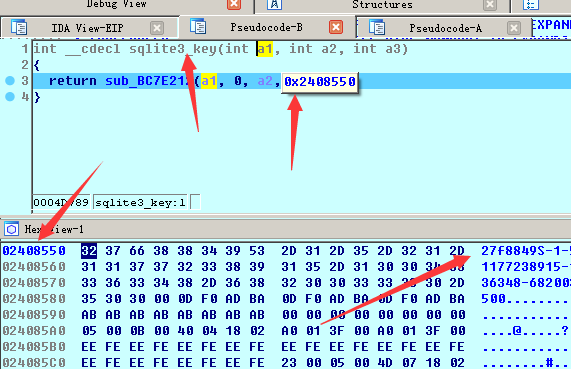This screenshot has height=369, width=571.
Task: Click the 0004D789 offset status field
Action: pos(61,203)
